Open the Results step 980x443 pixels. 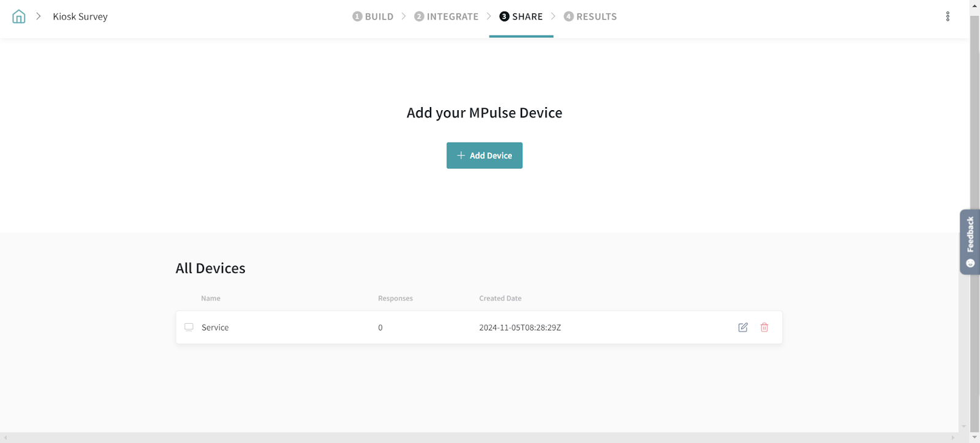pos(590,17)
